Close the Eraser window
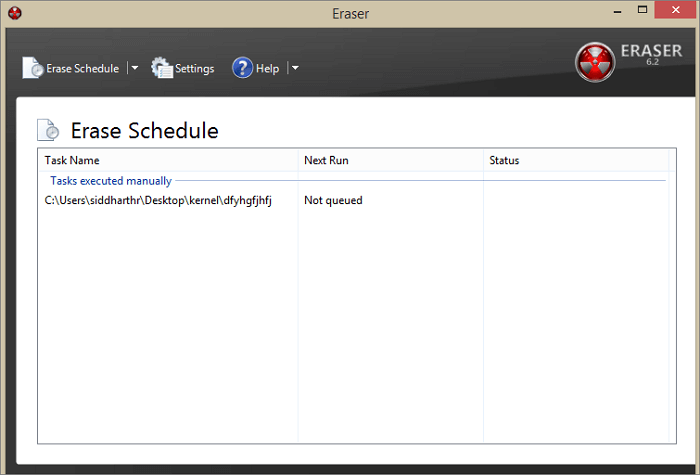The width and height of the screenshot is (700, 475). (x=673, y=12)
